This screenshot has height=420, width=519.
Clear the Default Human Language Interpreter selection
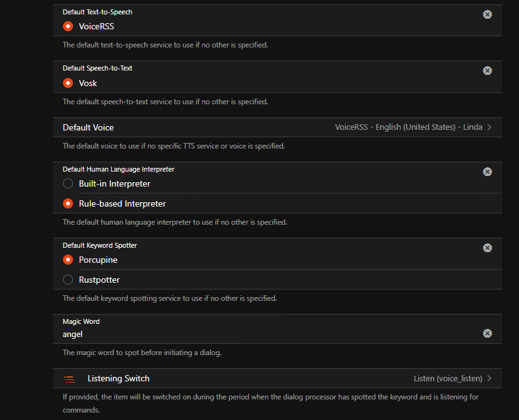(487, 172)
